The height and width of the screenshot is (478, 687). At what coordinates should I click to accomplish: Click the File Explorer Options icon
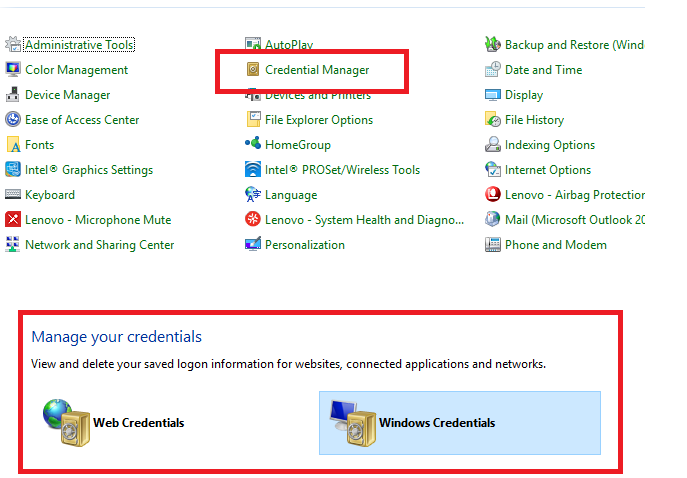(253, 119)
